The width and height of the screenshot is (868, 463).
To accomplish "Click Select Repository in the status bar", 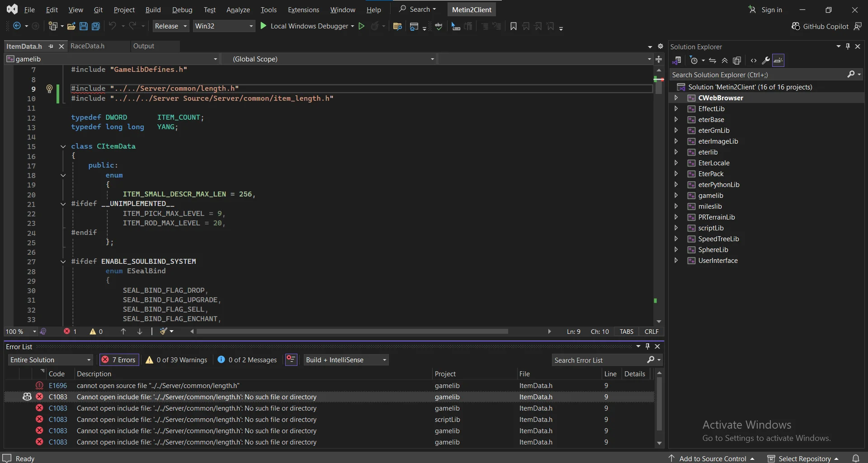I will point(803,458).
